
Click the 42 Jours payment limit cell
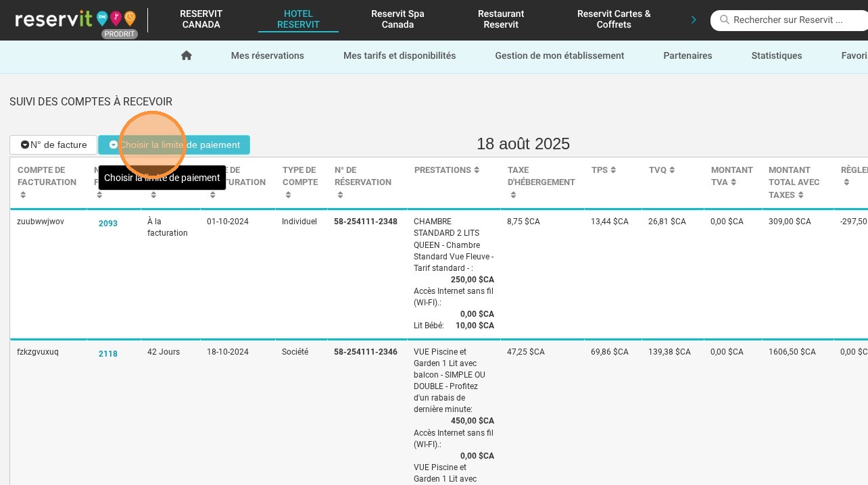tap(164, 352)
